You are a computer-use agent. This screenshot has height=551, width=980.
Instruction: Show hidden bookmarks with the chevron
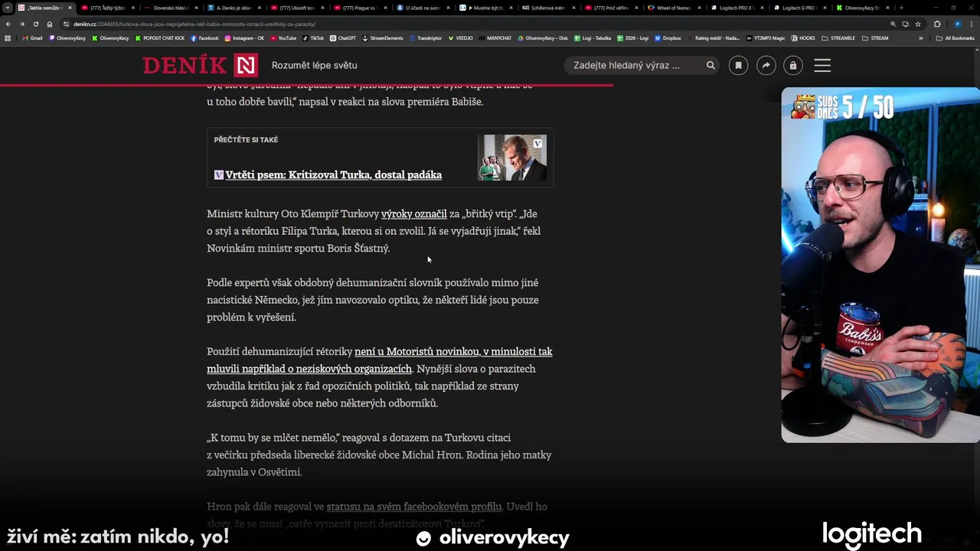coord(921,37)
